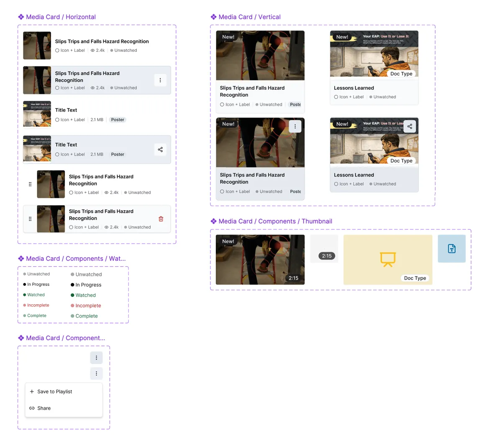Image resolution: width=502 pixels, height=448 pixels.
Task: Click presentation screen icon in yellow thumbnail
Action: coord(388,259)
